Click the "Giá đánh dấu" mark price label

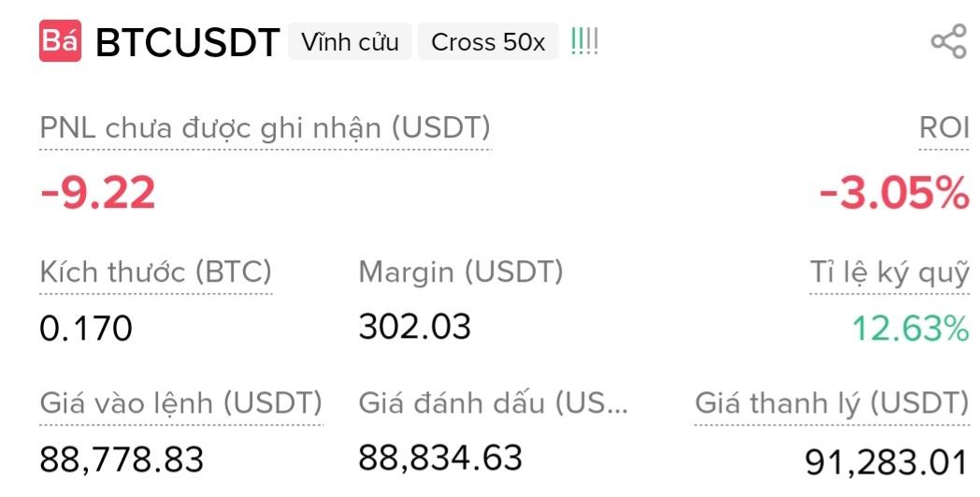coord(494,403)
